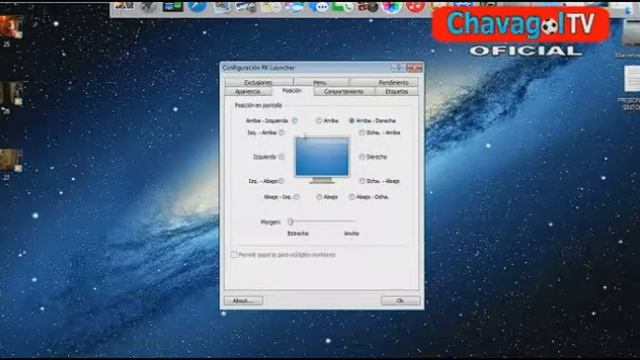Open the Rendimiento tab
This screenshot has width=640, height=360.
[x=384, y=82]
